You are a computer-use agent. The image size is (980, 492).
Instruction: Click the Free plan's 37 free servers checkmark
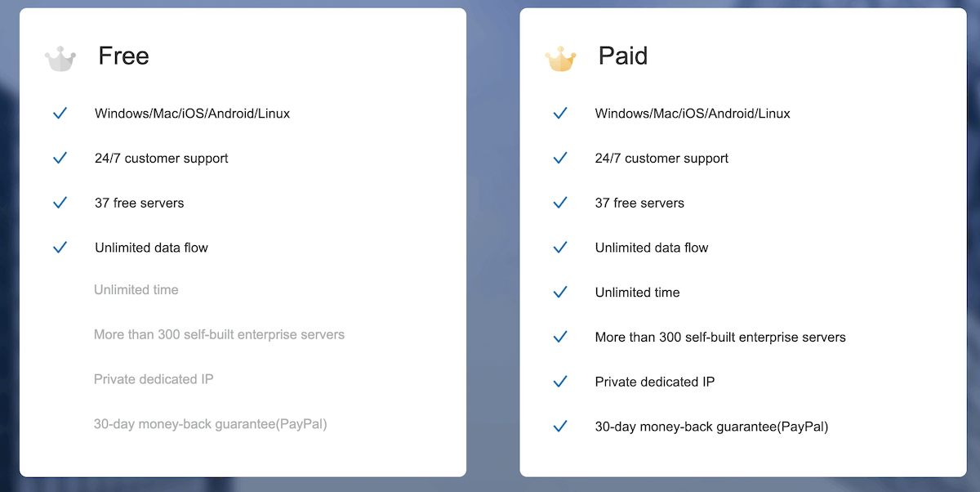point(60,203)
